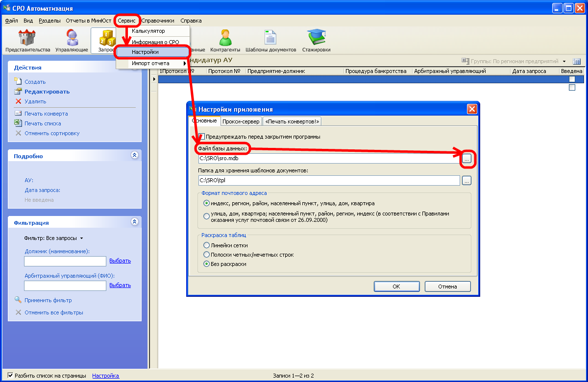
Task: Switch to the Прокси-сервер tab
Action: [x=241, y=121]
